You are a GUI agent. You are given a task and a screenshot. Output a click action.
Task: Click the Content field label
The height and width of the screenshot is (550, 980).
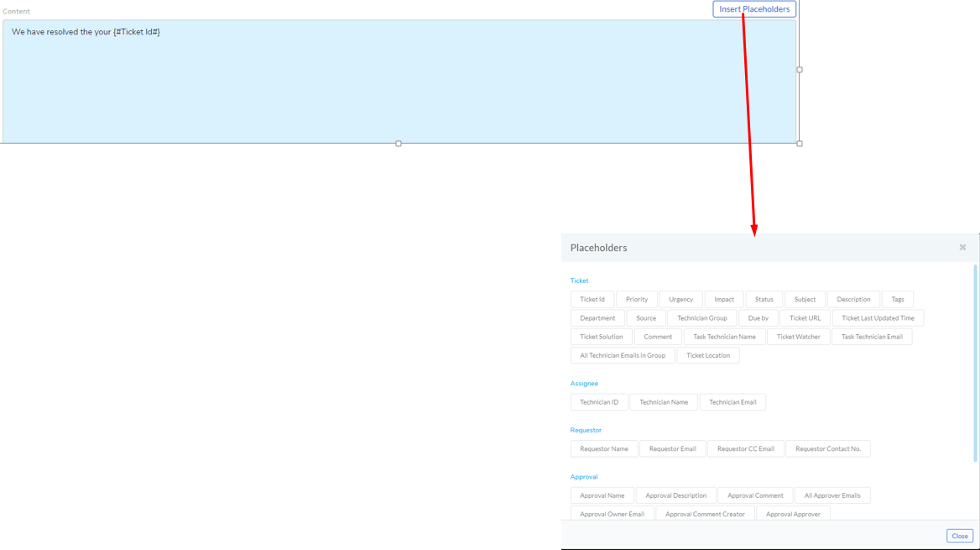pos(16,11)
